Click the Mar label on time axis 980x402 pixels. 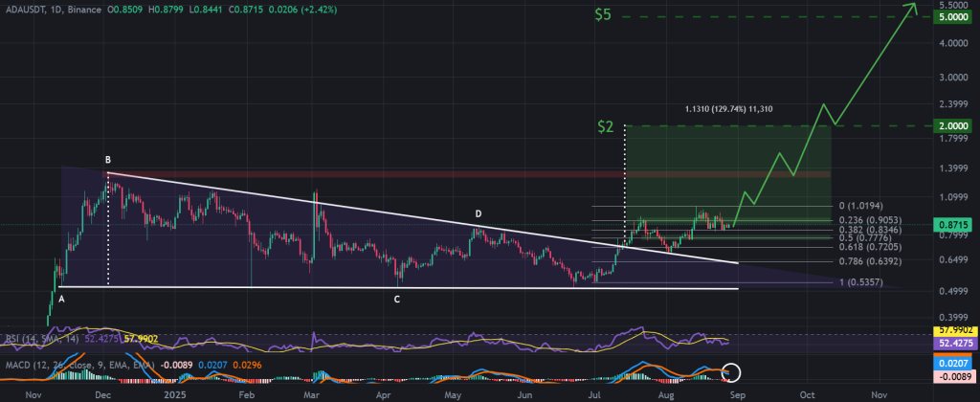(x=313, y=395)
